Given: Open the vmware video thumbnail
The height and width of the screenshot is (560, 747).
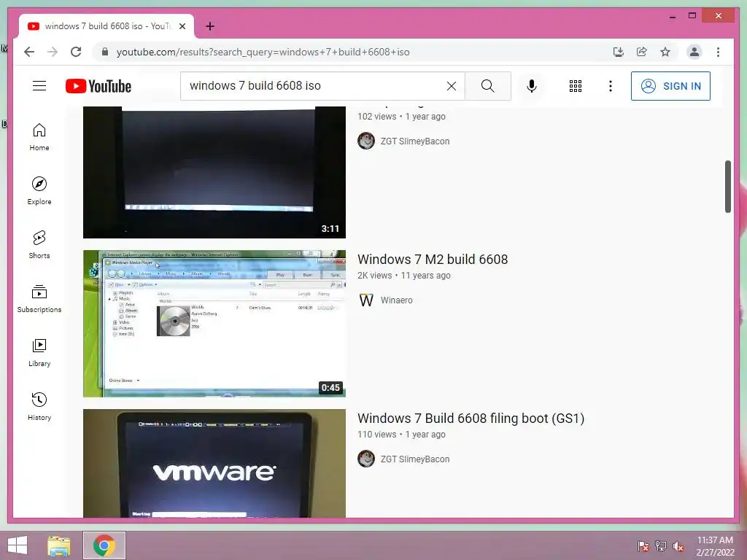Looking at the screenshot, I should pos(214,463).
